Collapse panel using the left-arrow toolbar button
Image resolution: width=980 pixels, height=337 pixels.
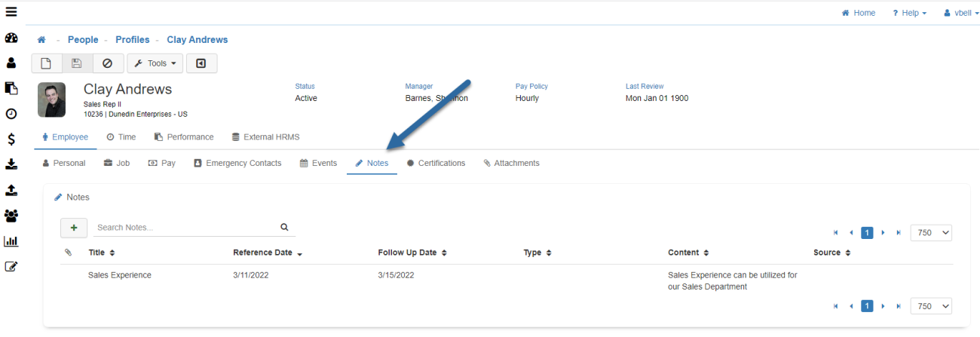pos(201,63)
